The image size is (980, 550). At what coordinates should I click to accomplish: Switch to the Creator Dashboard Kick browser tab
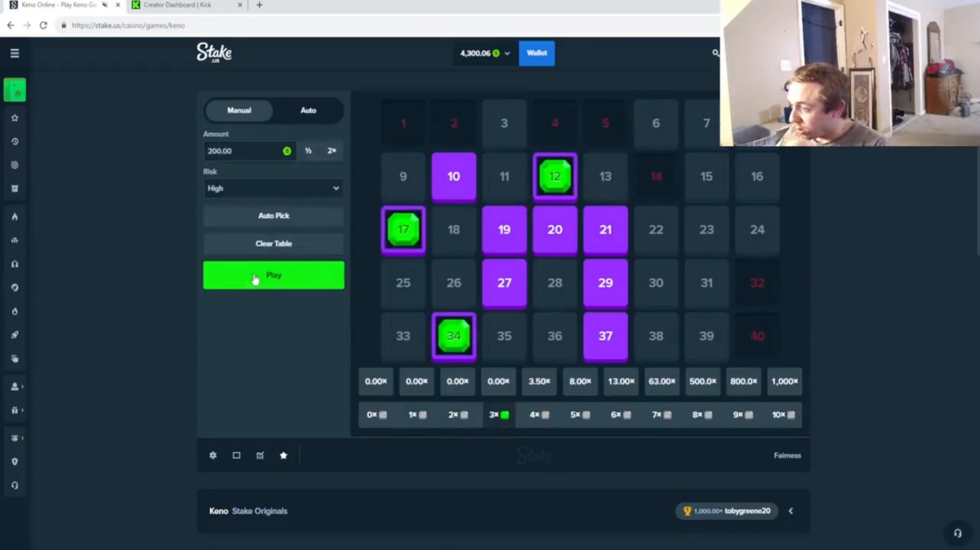pos(185,5)
